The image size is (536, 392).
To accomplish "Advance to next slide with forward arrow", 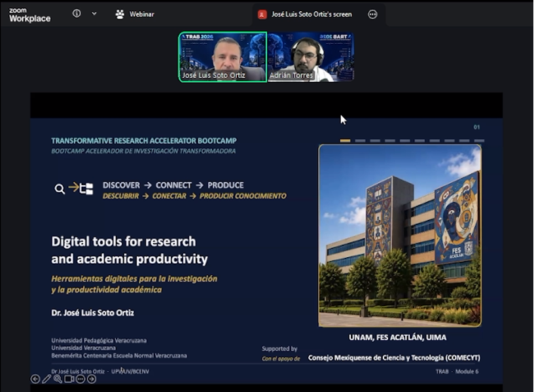I will 92,379.
